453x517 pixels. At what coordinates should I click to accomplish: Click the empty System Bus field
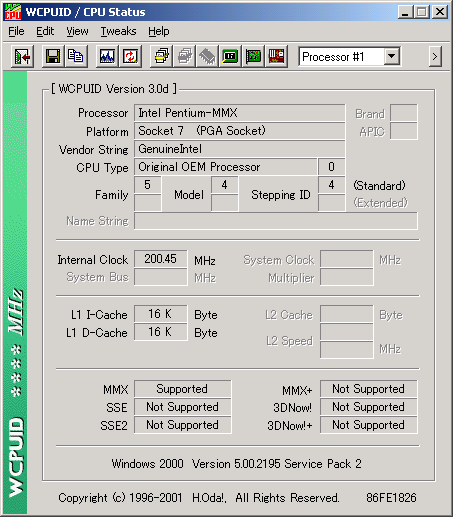[161, 277]
